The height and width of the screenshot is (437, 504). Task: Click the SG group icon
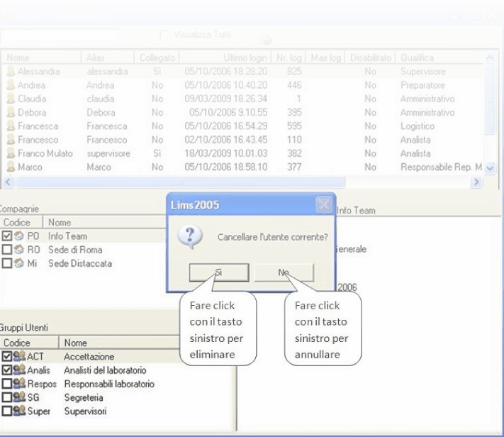coord(19,397)
